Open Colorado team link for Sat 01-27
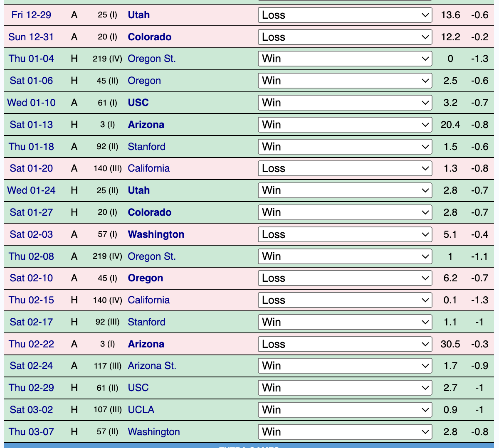499x448 pixels. (x=150, y=212)
